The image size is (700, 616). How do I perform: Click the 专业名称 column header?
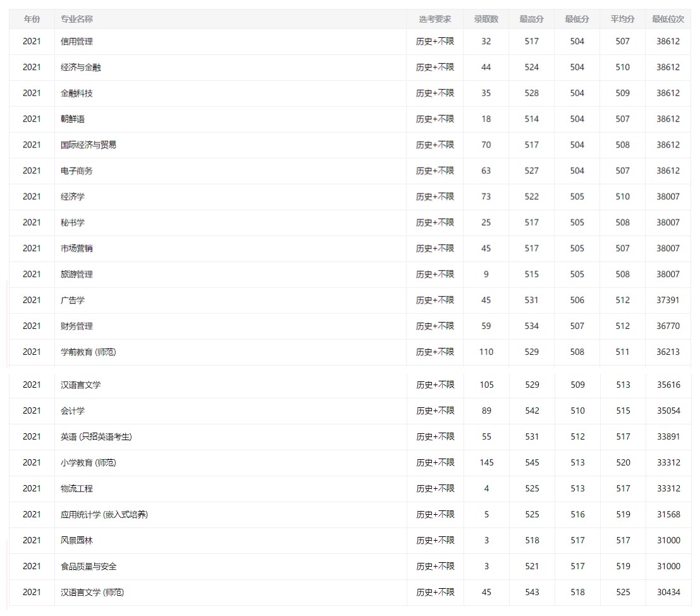click(77, 19)
